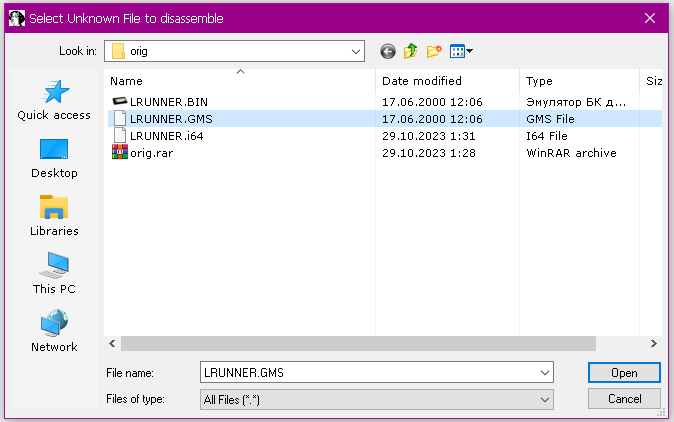Open the View menu icon
This screenshot has width=674, height=422.
pos(460,51)
